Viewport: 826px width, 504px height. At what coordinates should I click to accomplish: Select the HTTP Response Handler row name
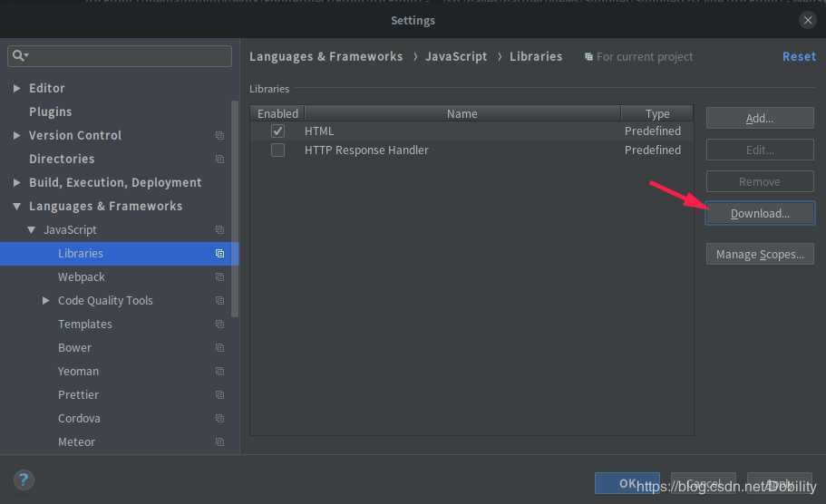pos(366,150)
